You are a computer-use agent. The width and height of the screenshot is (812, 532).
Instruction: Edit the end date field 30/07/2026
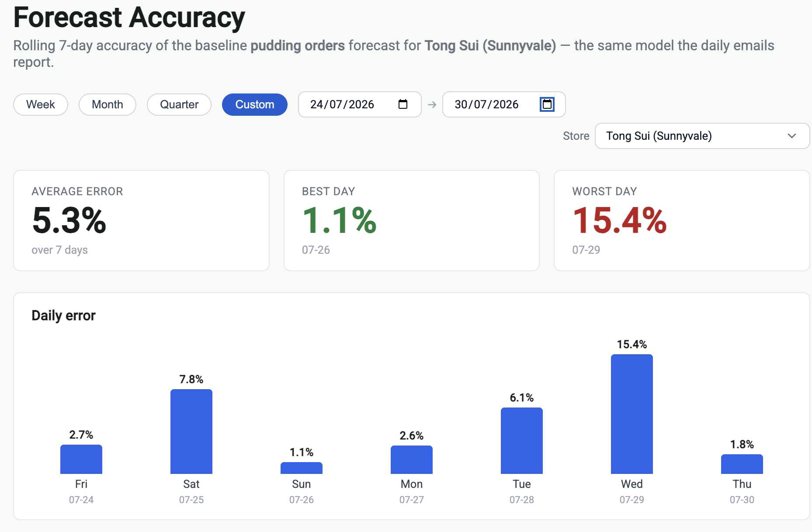(x=504, y=104)
